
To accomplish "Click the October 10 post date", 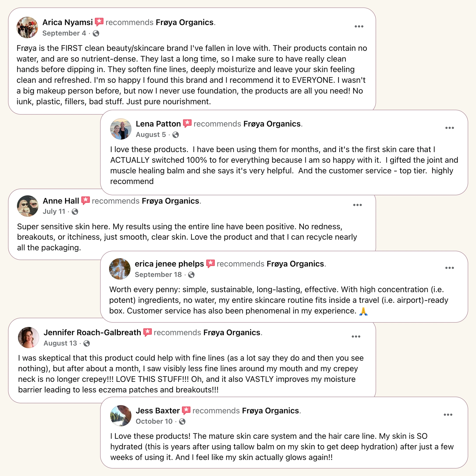I will 154,421.
